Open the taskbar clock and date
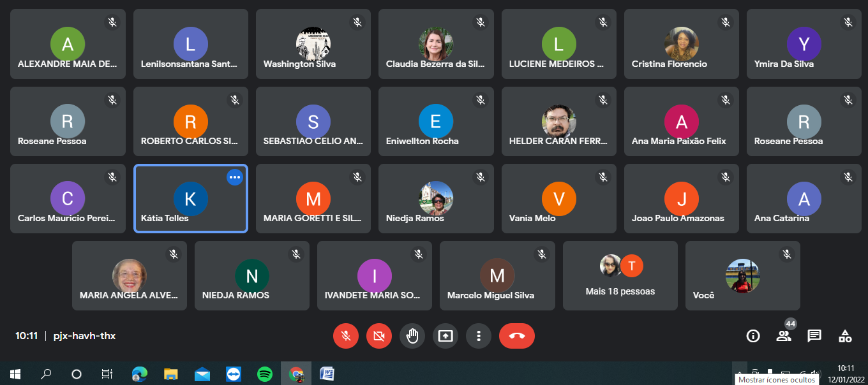Screen dimensions: 868x385 [x=846, y=373]
